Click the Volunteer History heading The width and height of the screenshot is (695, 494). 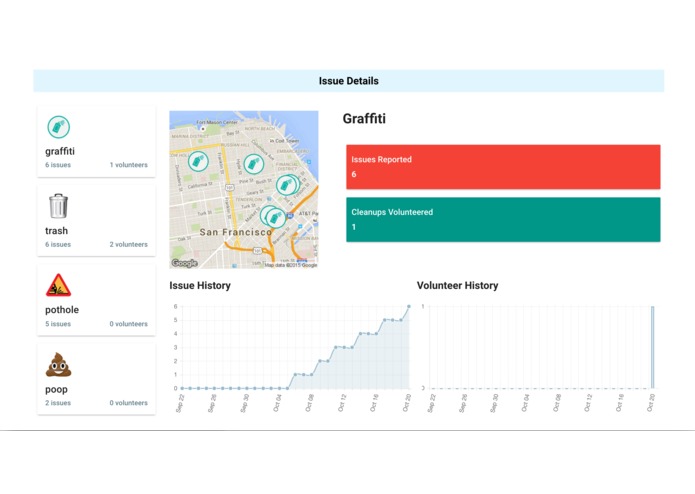pyautogui.click(x=457, y=285)
